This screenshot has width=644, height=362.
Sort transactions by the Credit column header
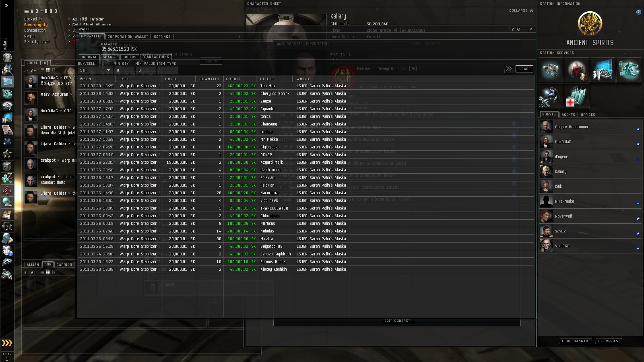[x=240, y=79]
